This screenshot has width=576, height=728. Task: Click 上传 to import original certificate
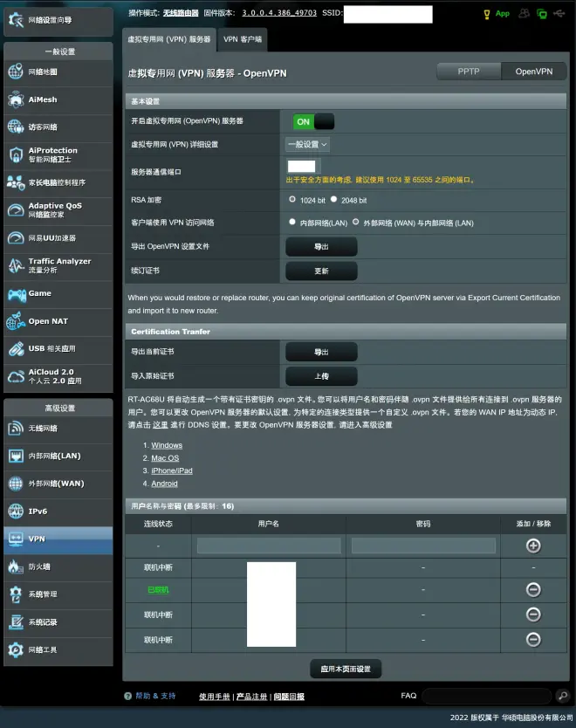(321, 376)
